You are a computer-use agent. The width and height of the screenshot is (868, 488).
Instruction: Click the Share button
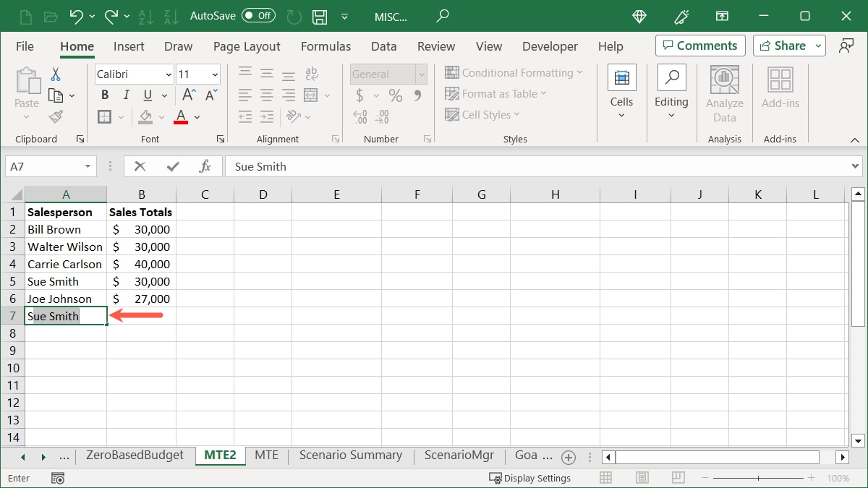tap(783, 45)
